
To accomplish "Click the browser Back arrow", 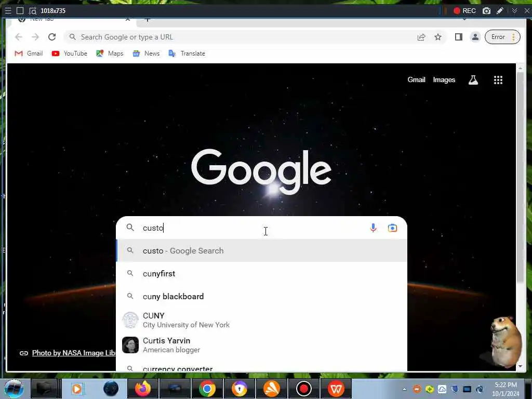I will [19, 37].
